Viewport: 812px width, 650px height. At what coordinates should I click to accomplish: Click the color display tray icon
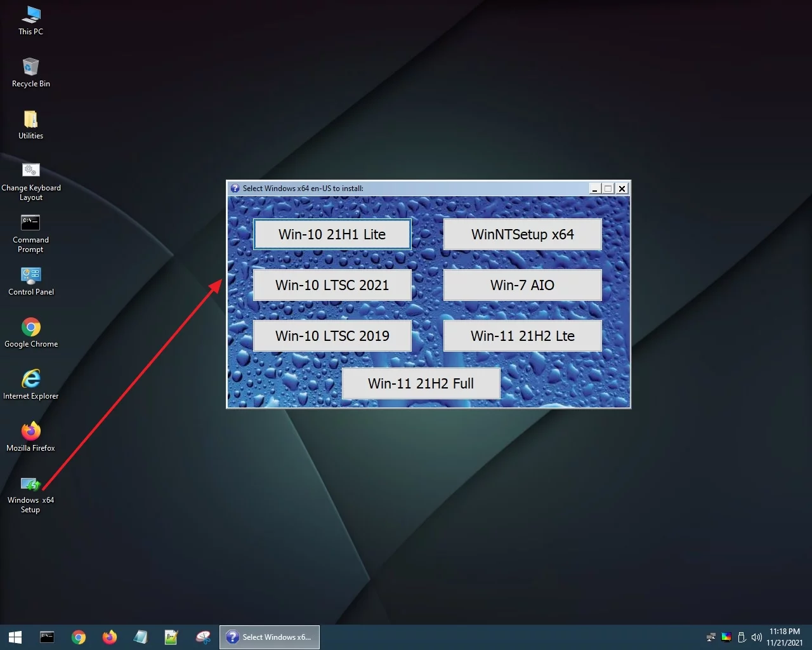click(x=726, y=637)
